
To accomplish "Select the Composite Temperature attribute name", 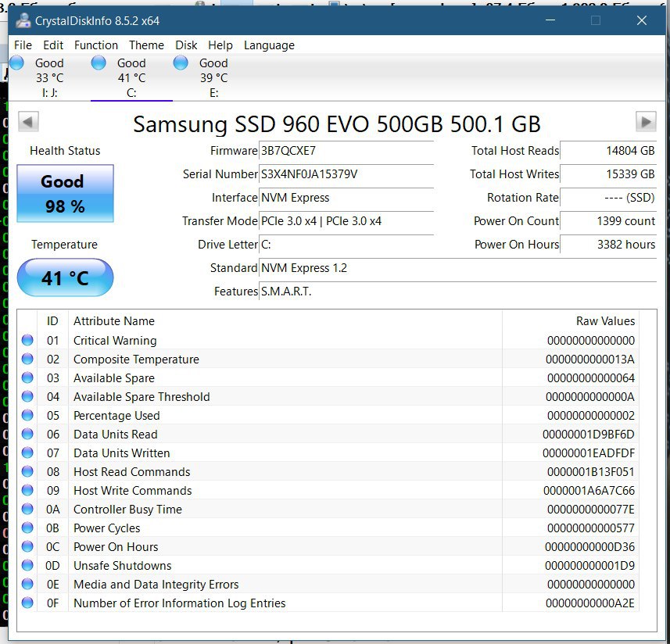I will (x=136, y=360).
